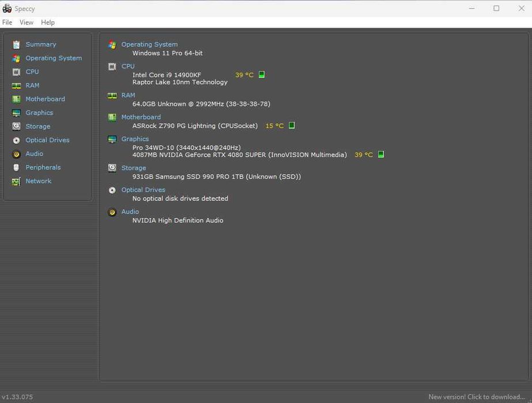Select Graphics in the sidebar
The height and width of the screenshot is (403, 532).
click(39, 112)
